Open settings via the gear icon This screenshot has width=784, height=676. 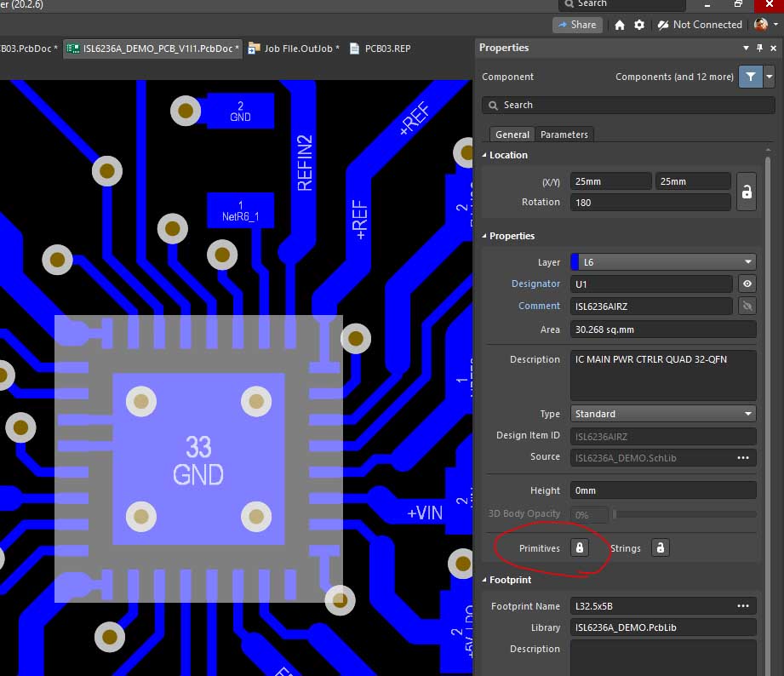tap(639, 26)
